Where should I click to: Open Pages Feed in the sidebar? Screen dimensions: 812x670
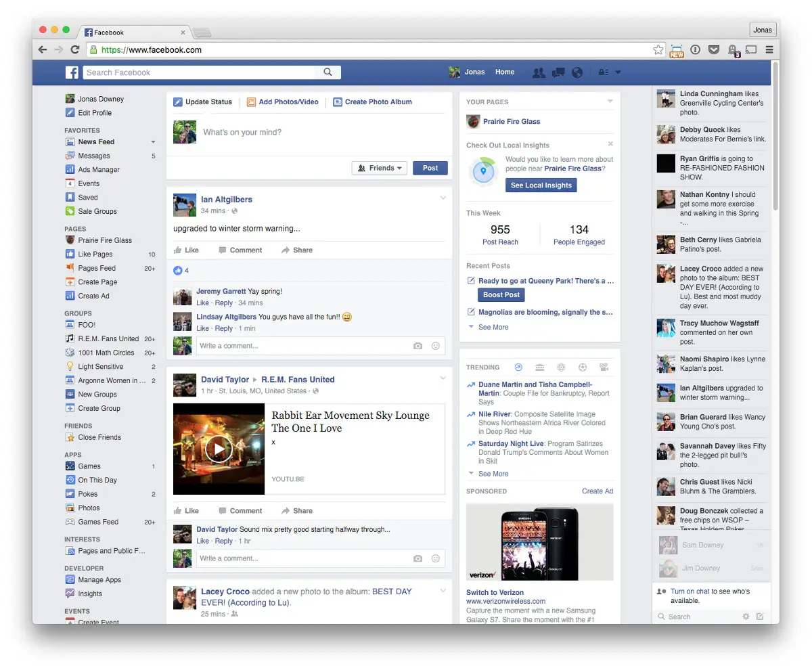pyautogui.click(x=97, y=268)
